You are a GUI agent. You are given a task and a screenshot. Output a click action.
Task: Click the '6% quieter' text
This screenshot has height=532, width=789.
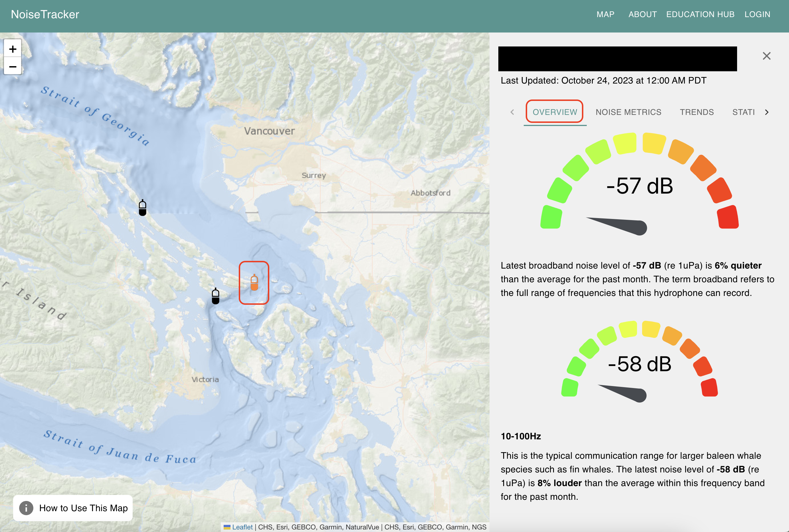(x=738, y=265)
